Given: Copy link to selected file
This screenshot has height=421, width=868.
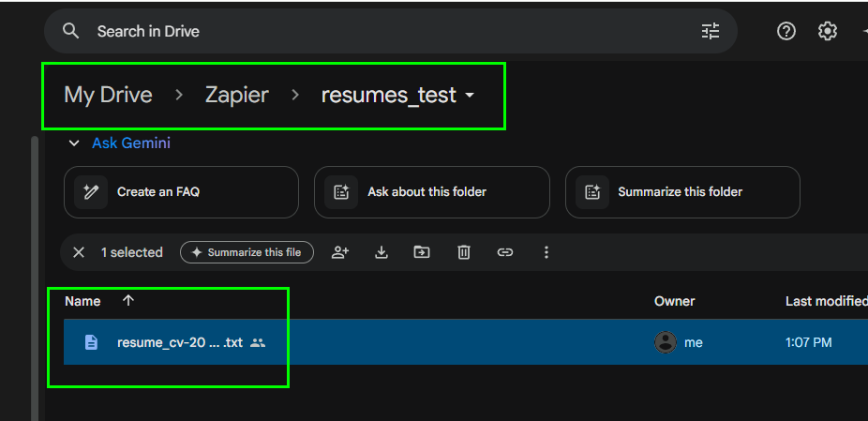Looking at the screenshot, I should [x=505, y=252].
